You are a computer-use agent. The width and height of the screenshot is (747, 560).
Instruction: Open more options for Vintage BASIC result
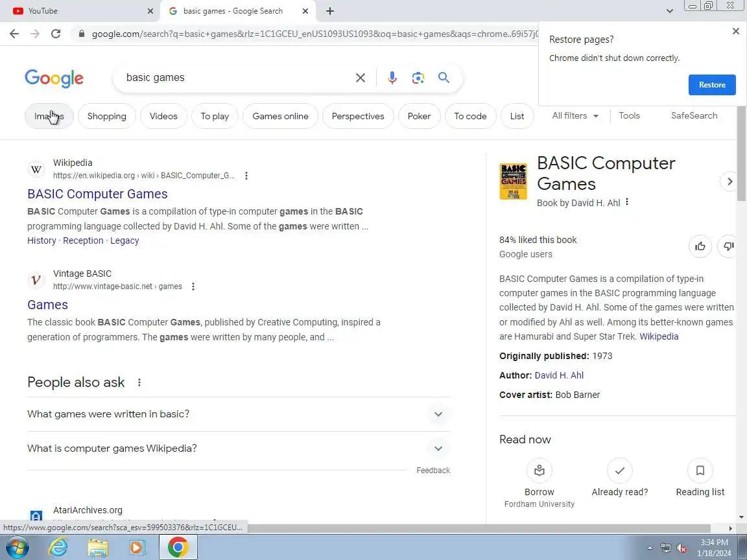[193, 286]
